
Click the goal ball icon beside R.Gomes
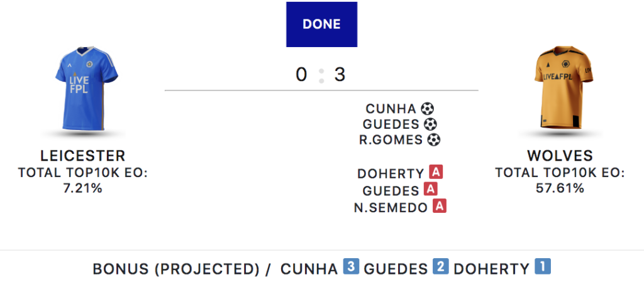tap(433, 139)
